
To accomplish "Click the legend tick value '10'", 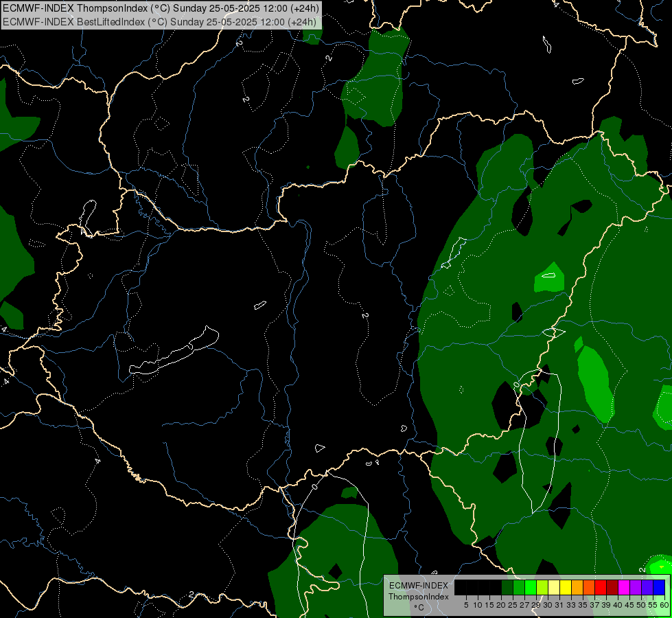I will point(478,605).
